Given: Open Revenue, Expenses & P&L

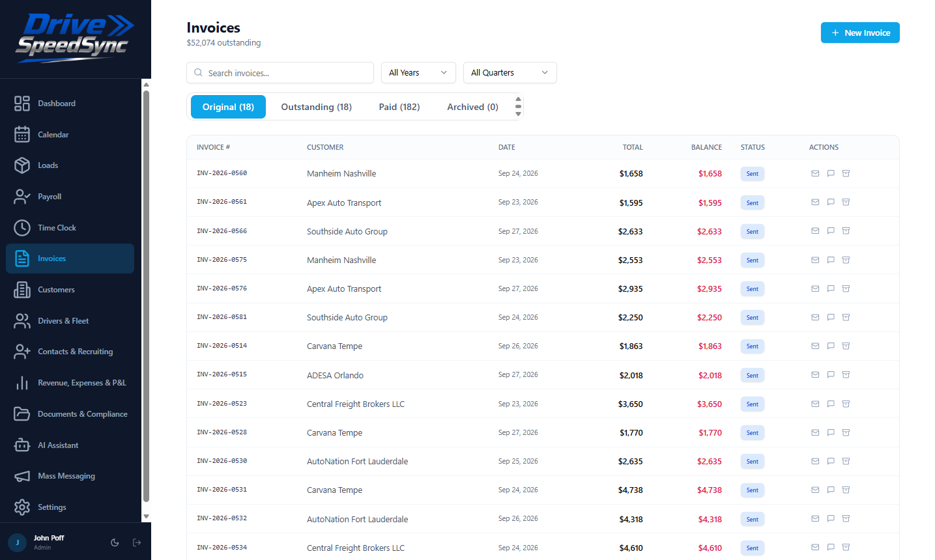Looking at the screenshot, I should point(70,383).
